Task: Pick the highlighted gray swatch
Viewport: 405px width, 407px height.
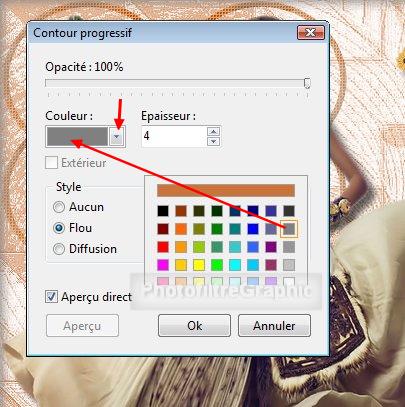Action: (289, 229)
